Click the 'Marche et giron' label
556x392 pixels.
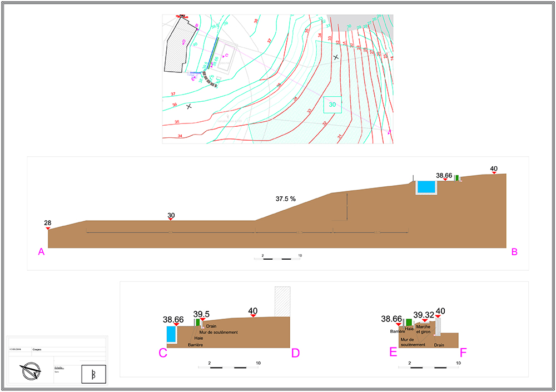(x=423, y=329)
